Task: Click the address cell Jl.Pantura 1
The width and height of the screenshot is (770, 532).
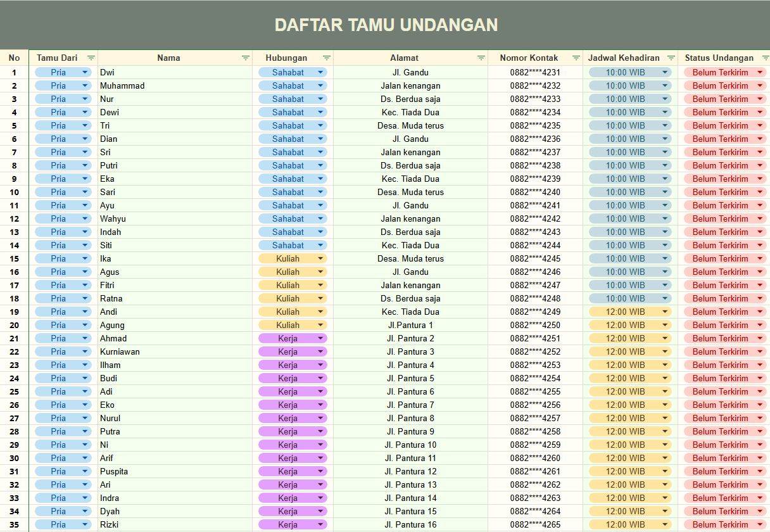Action: tap(410, 325)
